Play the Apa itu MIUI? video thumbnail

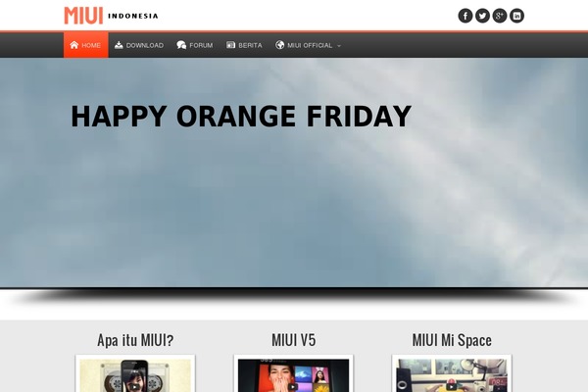(135, 375)
